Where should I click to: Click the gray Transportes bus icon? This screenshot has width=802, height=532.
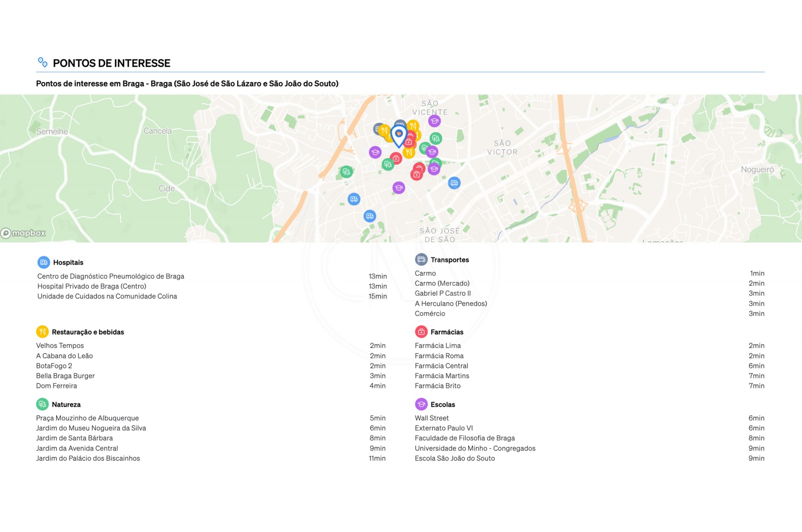[x=421, y=259]
